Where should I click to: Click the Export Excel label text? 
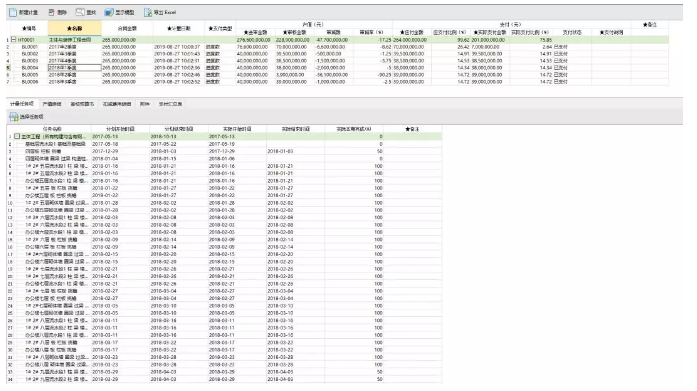(x=165, y=12)
